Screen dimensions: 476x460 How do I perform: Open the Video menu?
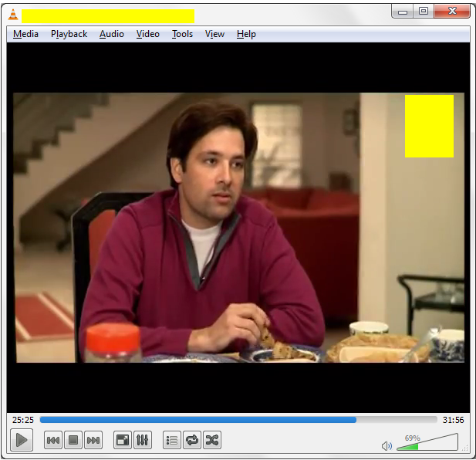point(148,34)
